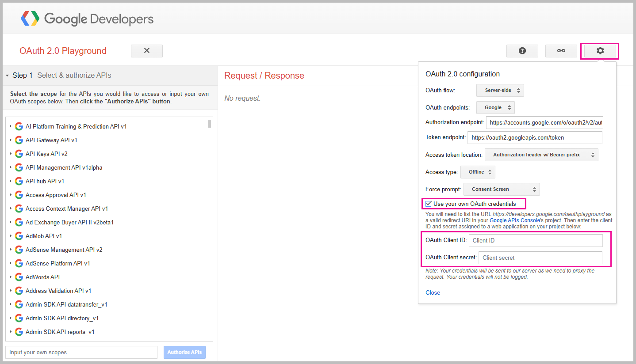Expand the AI Platform Training & Prediction API
The height and width of the screenshot is (364, 636).
pos(11,126)
